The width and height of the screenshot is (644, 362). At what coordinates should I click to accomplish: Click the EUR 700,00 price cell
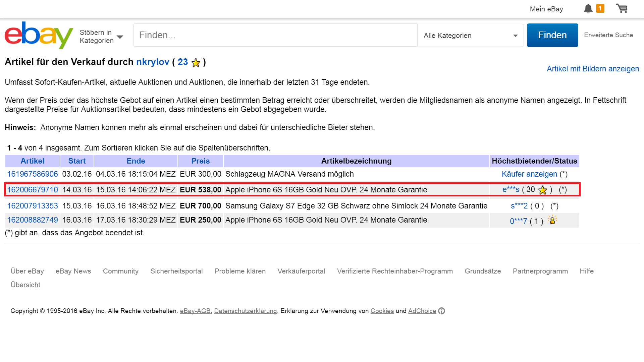[x=201, y=206]
